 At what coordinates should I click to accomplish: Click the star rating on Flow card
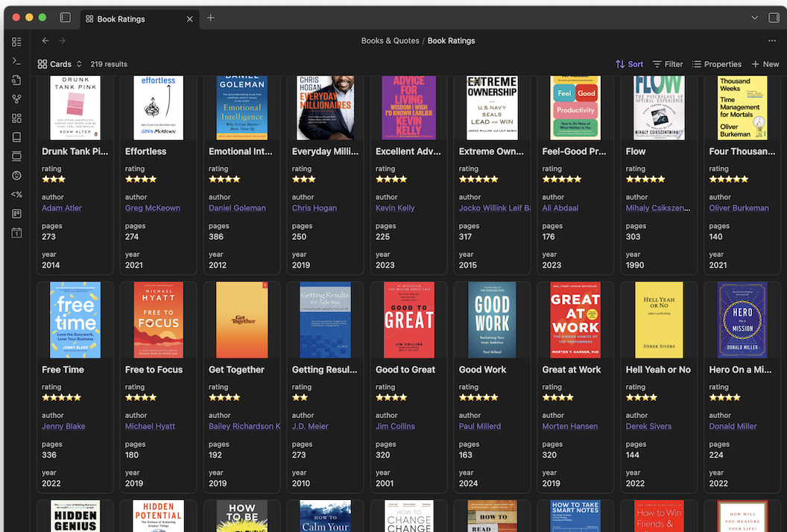[x=645, y=179]
